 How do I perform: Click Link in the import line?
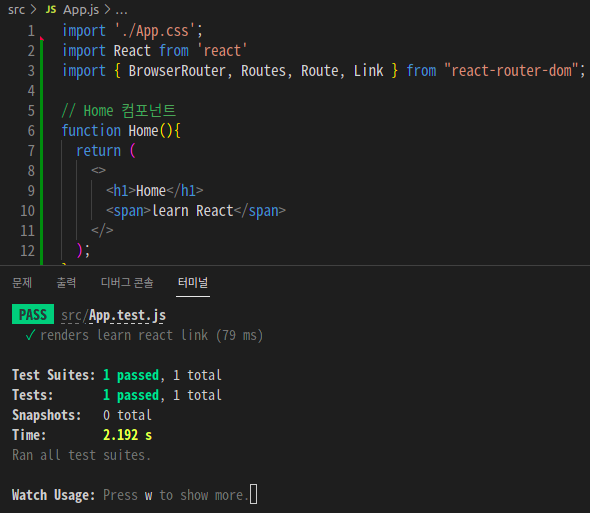coord(368,71)
